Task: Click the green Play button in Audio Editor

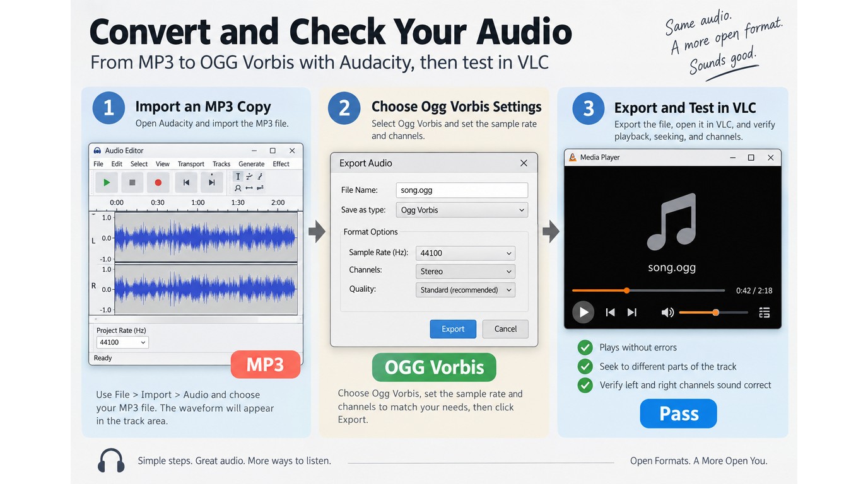Action: click(107, 183)
